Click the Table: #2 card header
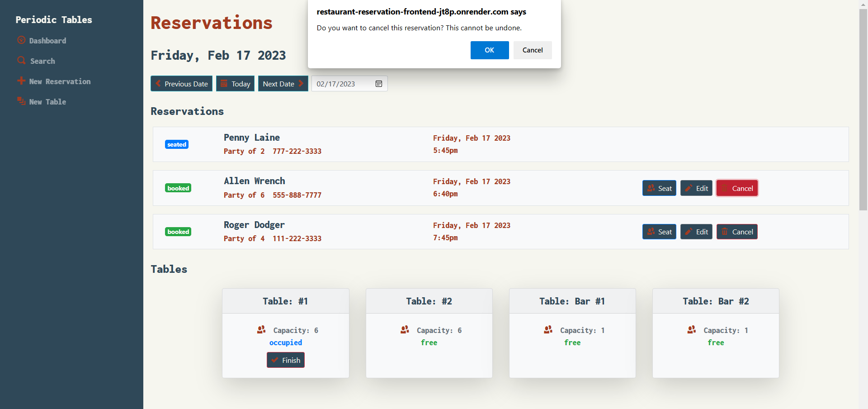Image resolution: width=868 pixels, height=409 pixels. pyautogui.click(x=429, y=301)
